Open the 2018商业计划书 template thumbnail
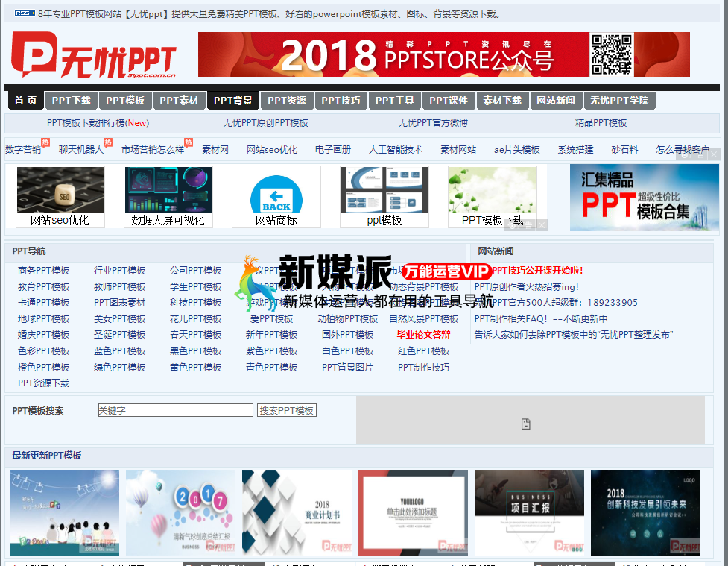This screenshot has width=728, height=566. point(297,512)
